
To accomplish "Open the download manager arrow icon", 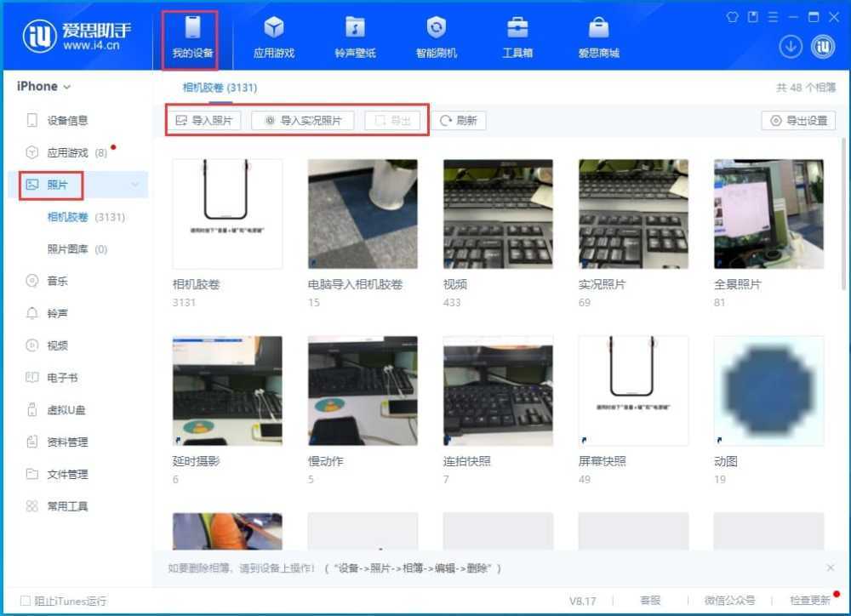I will (791, 47).
